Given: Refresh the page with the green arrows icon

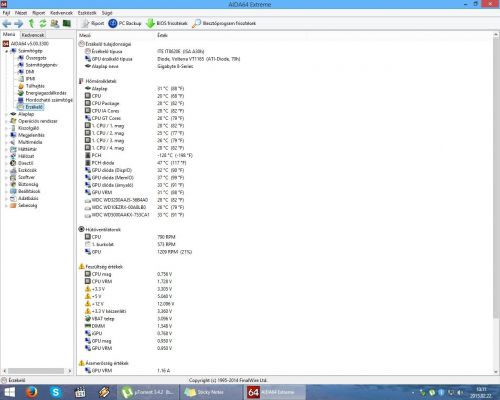Looking at the screenshot, I should [x=43, y=23].
